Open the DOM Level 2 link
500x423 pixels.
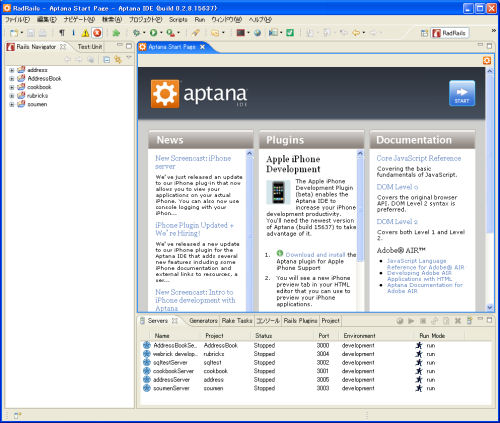coord(397,222)
